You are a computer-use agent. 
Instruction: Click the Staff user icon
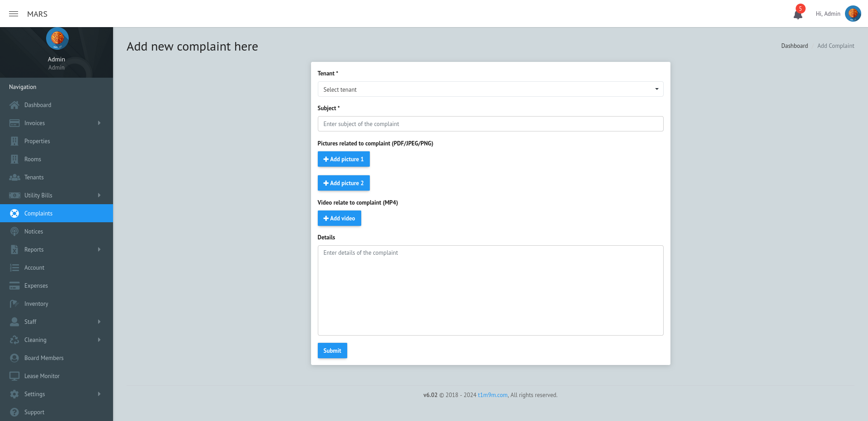[14, 322]
